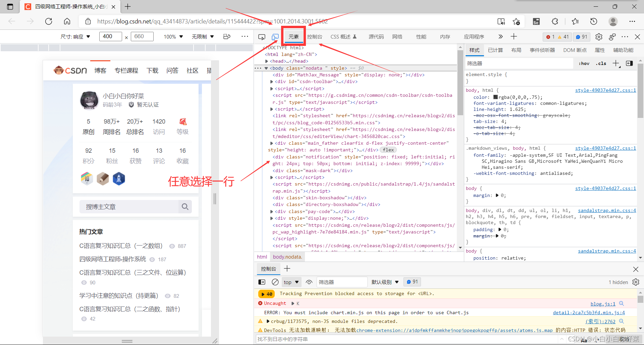This screenshot has height=345, width=644.
Task: Open the browser extensions puzzle icon
Action: click(555, 21)
